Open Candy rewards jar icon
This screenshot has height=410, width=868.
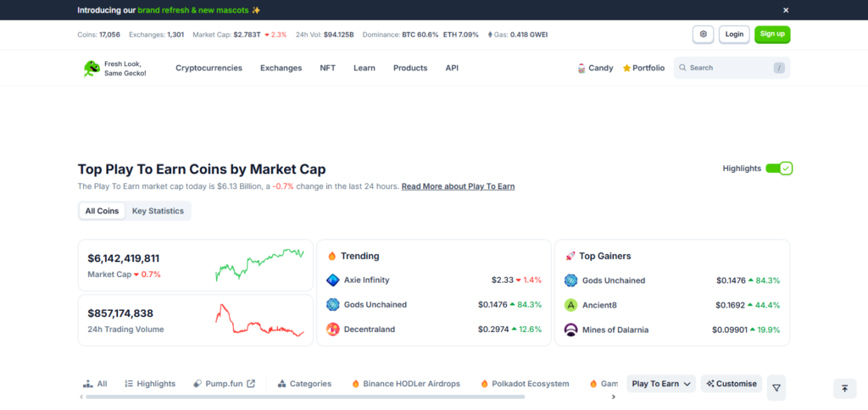tap(581, 68)
